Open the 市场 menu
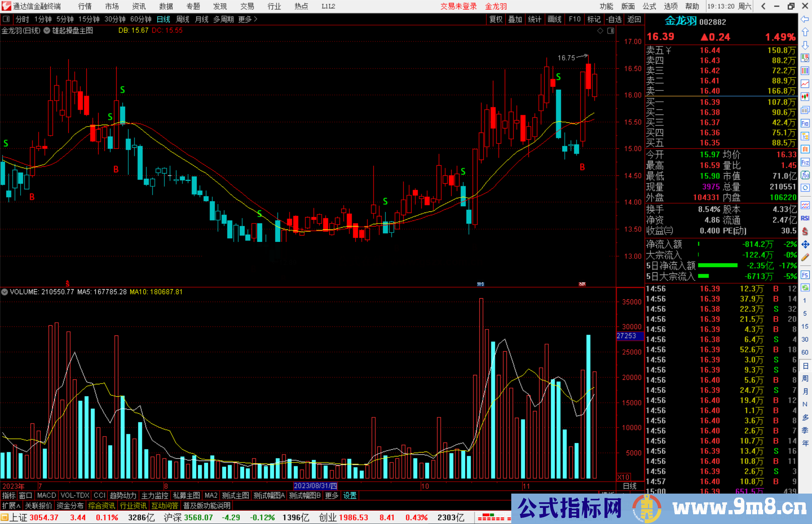The image size is (812, 524). point(112,6)
